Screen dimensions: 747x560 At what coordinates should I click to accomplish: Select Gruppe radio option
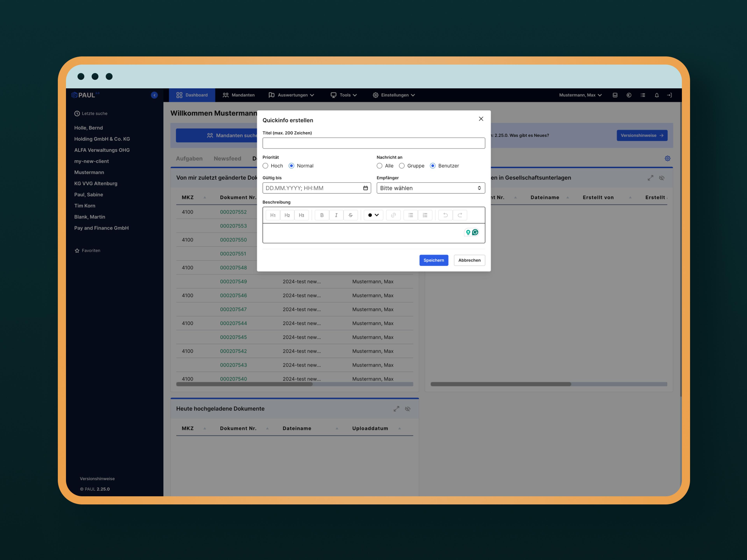402,166
